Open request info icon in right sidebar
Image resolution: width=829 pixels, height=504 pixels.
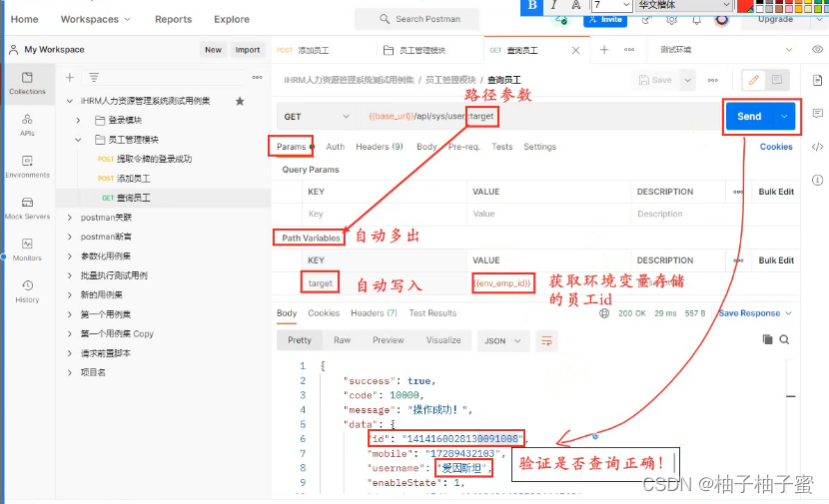coord(817,181)
